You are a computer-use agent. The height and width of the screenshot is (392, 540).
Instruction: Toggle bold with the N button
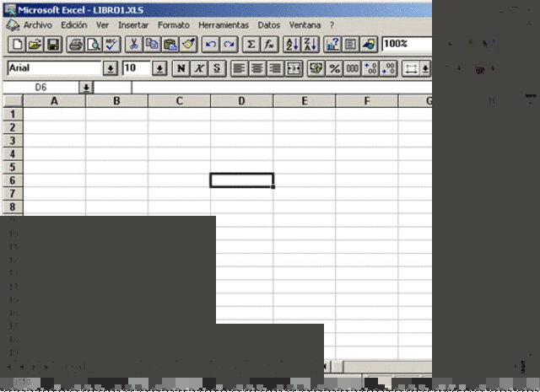pos(181,68)
